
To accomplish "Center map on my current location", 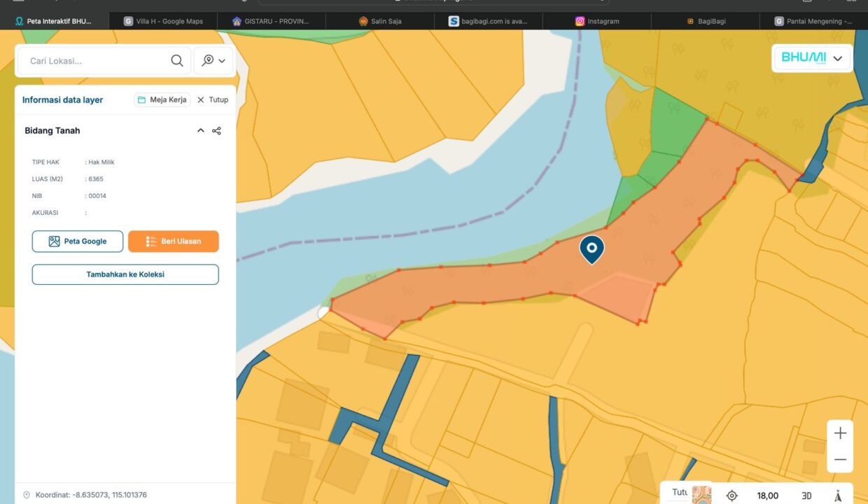I will point(732,496).
